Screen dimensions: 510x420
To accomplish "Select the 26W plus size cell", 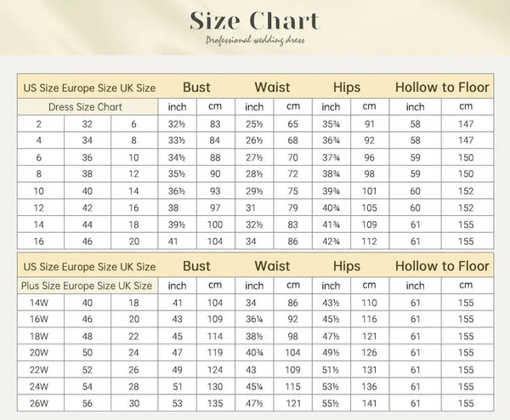I will click(x=41, y=403).
